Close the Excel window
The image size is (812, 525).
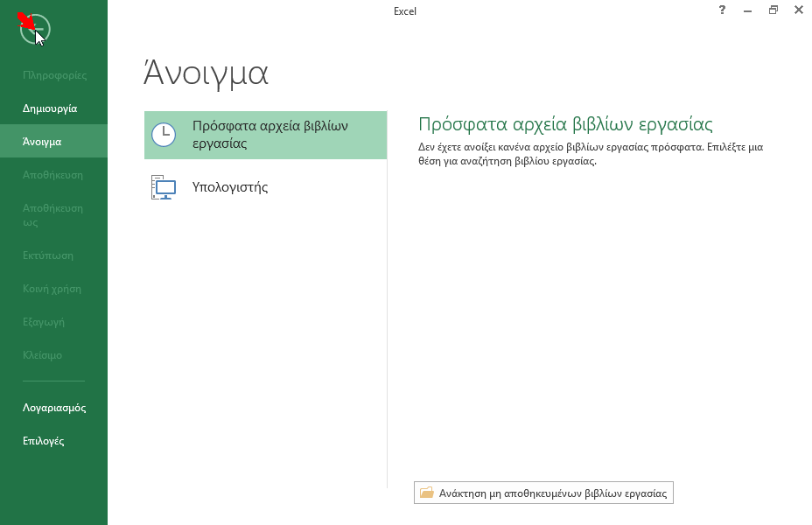coord(799,10)
